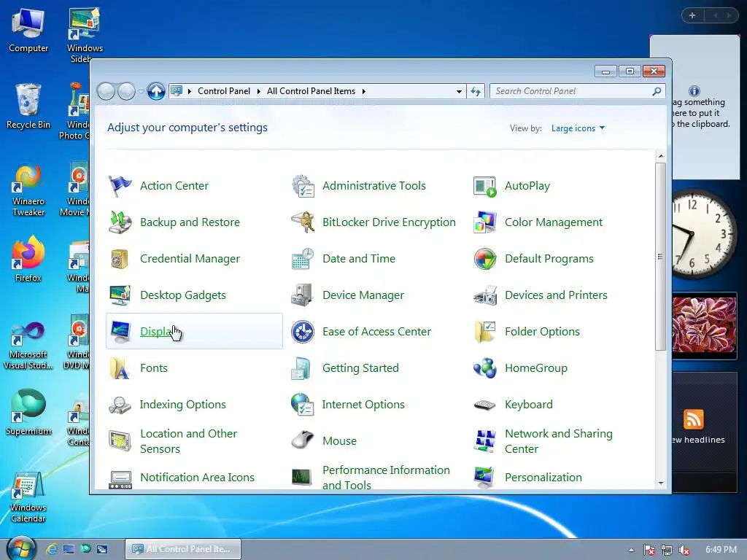
Task: Click the Folder Options icon
Action: [x=485, y=332]
